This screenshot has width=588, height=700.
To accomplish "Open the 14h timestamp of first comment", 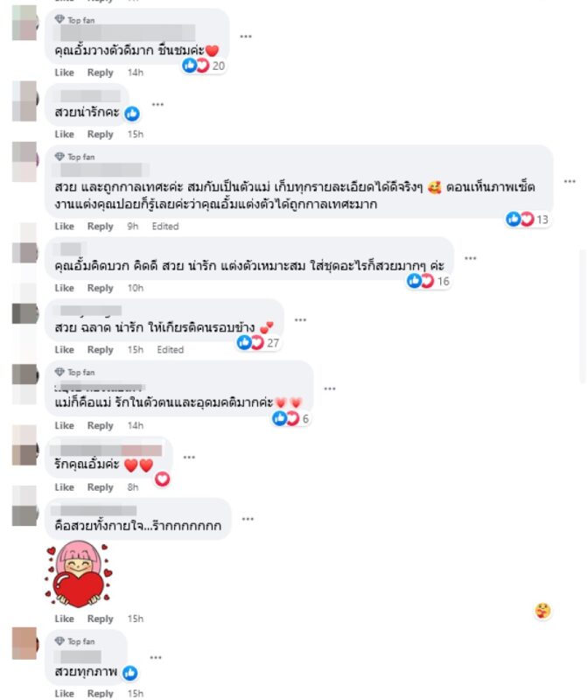I will click(x=136, y=73).
